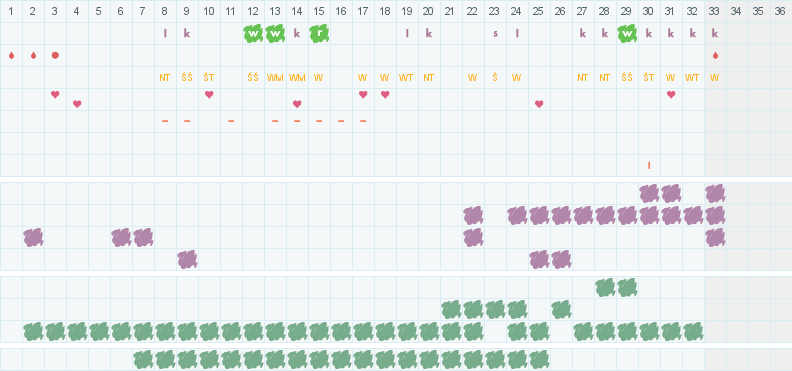The height and width of the screenshot is (371, 792).
Task: Select the top-row green scribble on day 28
Action: click(605, 288)
